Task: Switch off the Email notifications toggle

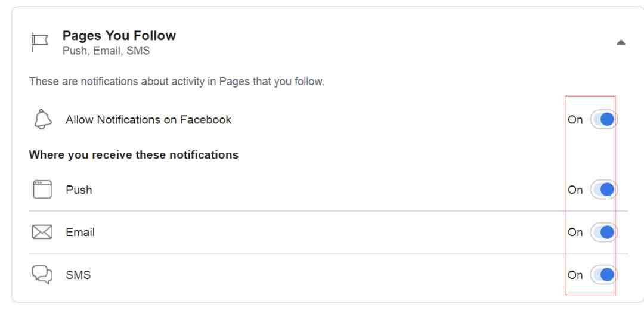Action: click(x=603, y=232)
